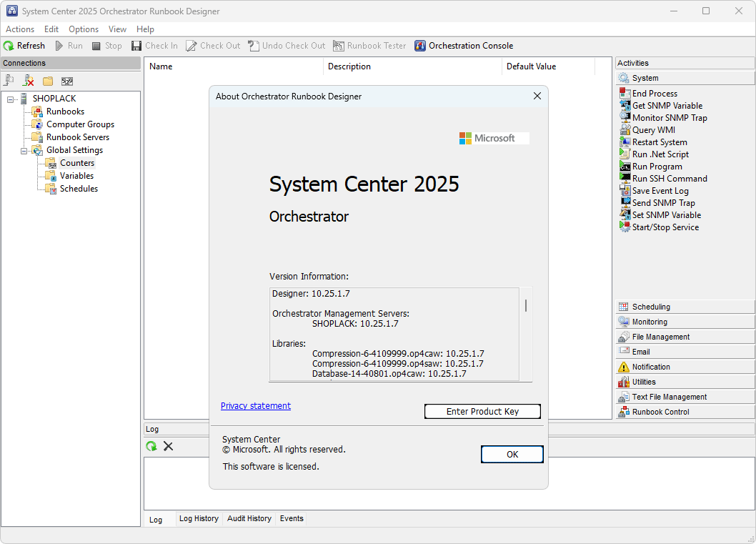Select the Monitor SNMP Trap activity icon
The height and width of the screenshot is (544, 756).
pyautogui.click(x=625, y=117)
